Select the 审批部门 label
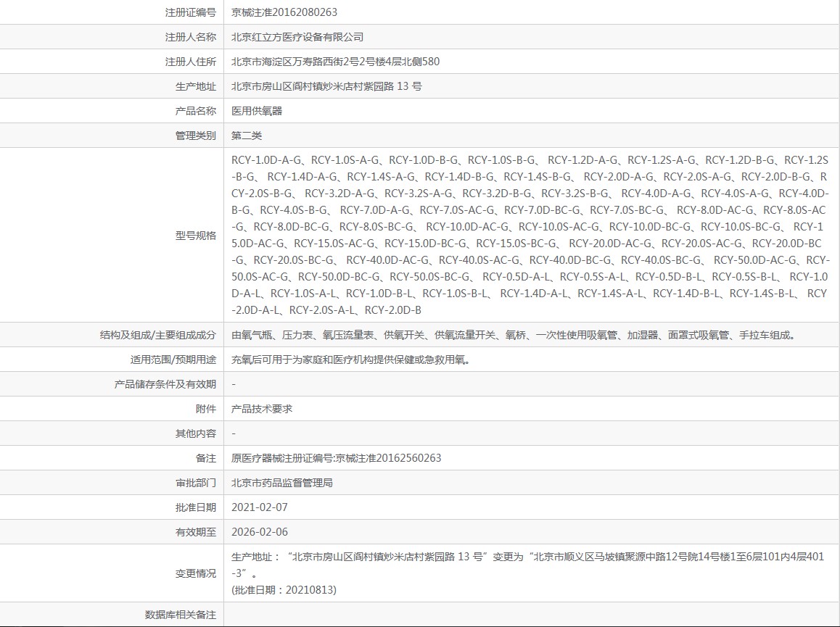Screen dimensions: 840x627 196,483
